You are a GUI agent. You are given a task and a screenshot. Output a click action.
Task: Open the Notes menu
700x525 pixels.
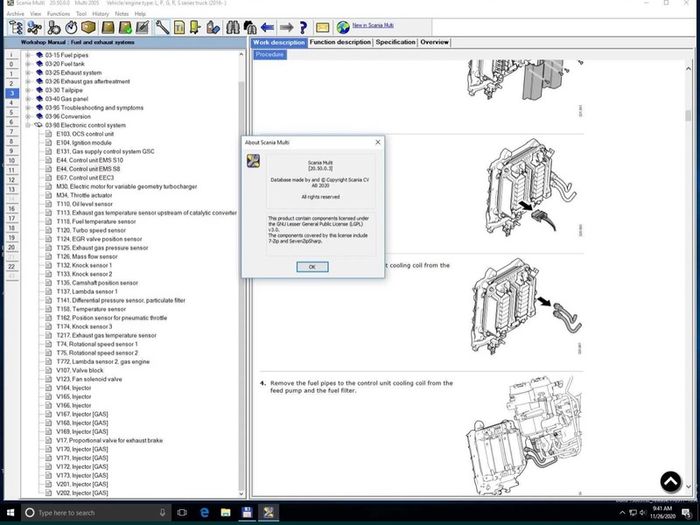[x=121, y=14]
